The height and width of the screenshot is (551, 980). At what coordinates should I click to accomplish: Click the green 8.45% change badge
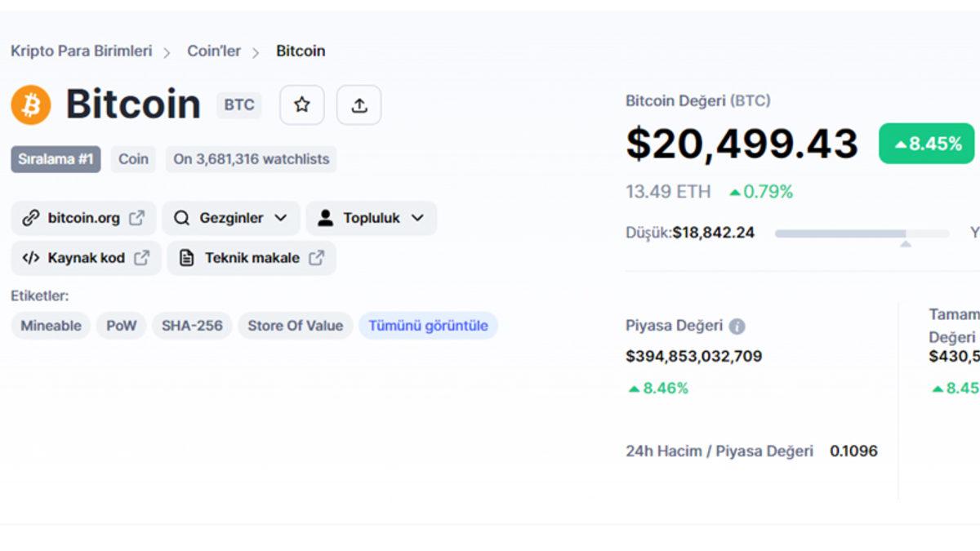tap(926, 143)
